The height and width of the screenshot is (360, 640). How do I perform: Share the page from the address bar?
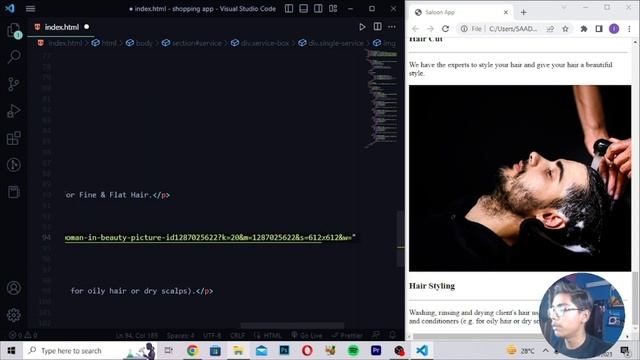pyautogui.click(x=551, y=29)
